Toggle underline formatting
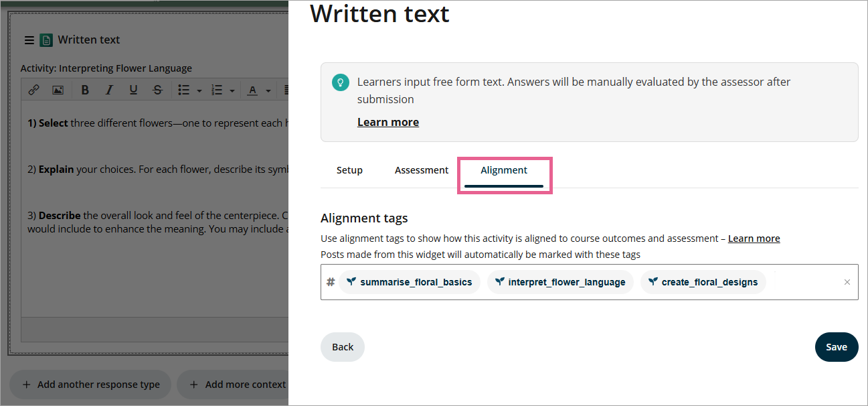Viewport: 868px width, 406px height. (133, 90)
